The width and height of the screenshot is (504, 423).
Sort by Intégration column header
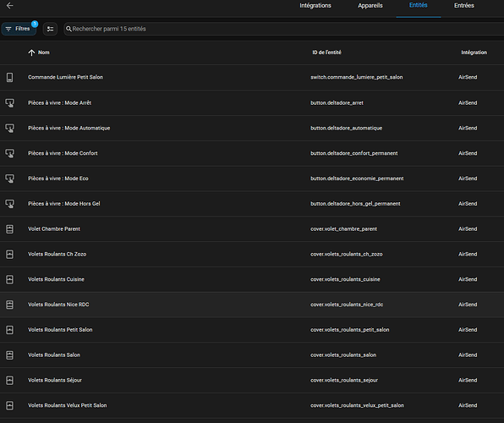click(x=474, y=52)
